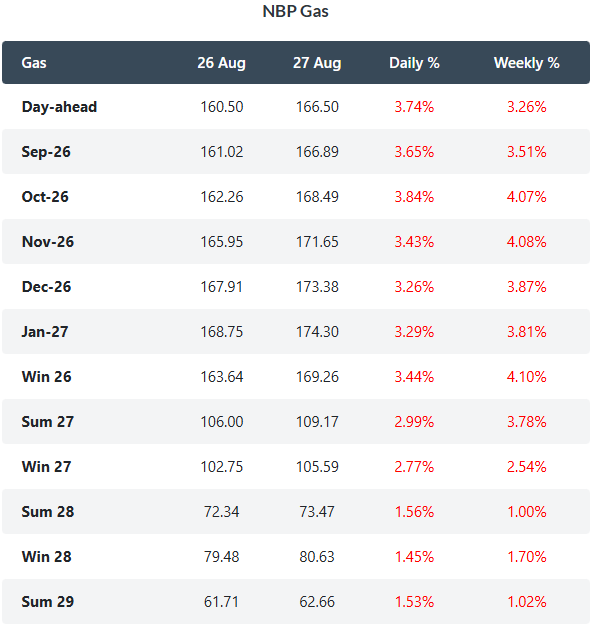Image resolution: width=603 pixels, height=630 pixels.
Task: Click the Day-ahead daily change 3.74%
Action: point(414,107)
